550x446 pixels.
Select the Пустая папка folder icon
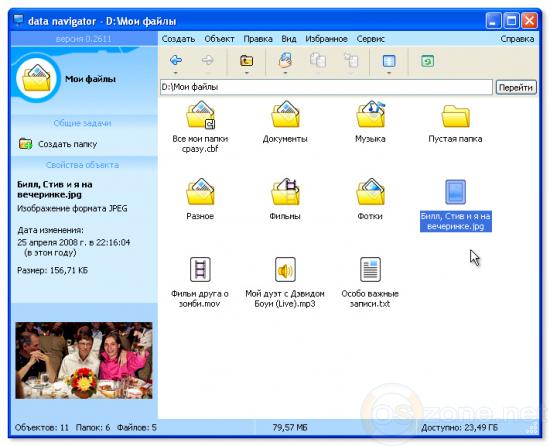(455, 116)
